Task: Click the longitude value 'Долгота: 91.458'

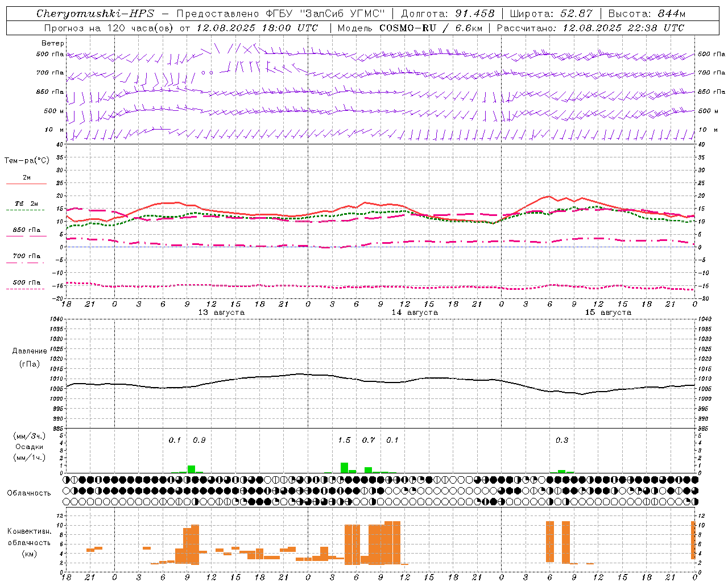Action: click(x=448, y=14)
